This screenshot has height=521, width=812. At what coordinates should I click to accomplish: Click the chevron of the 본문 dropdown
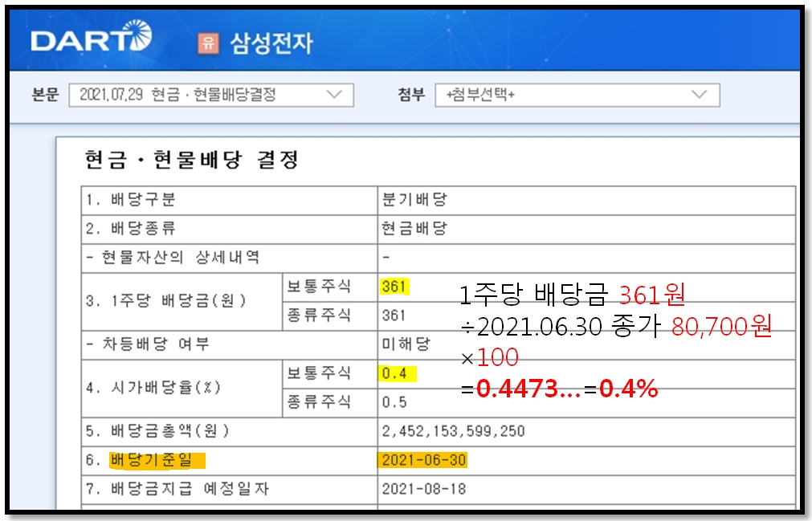coord(335,95)
